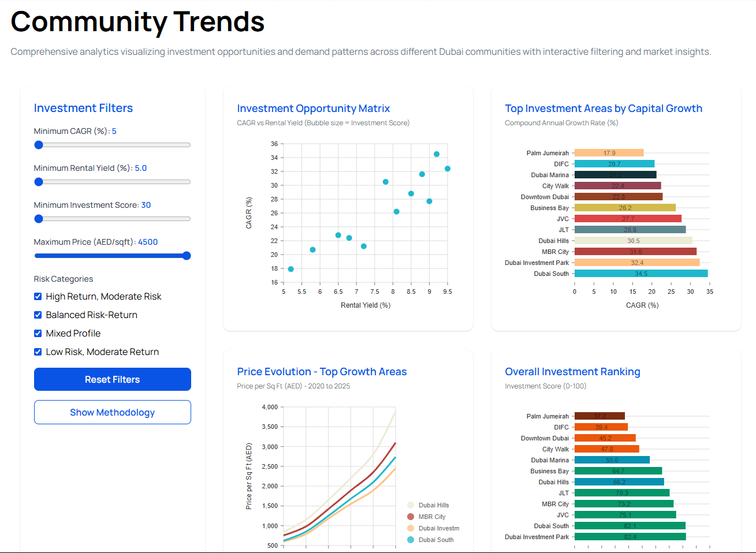Adjust the Minimum Rental Yield slider
This screenshot has height=553, width=756.
[x=39, y=182]
